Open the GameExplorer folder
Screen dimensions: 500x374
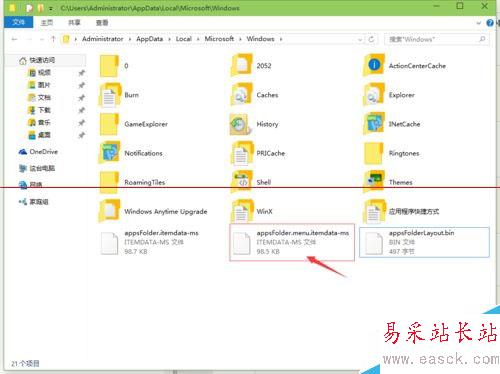[x=133, y=124]
